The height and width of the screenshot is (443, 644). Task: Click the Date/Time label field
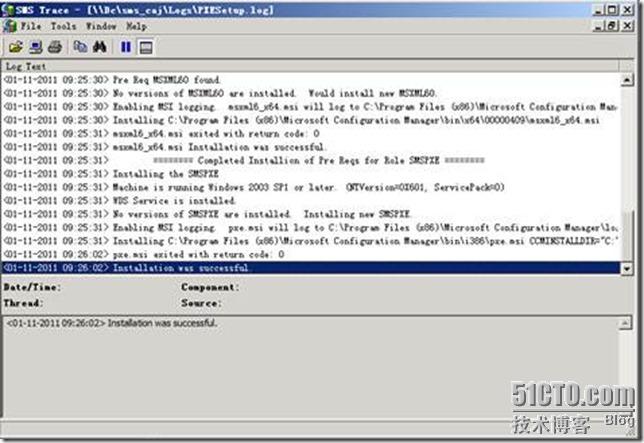click(32, 287)
